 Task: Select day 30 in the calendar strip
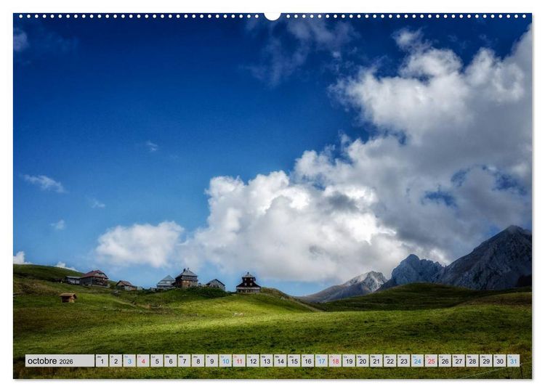tap(500, 361)
